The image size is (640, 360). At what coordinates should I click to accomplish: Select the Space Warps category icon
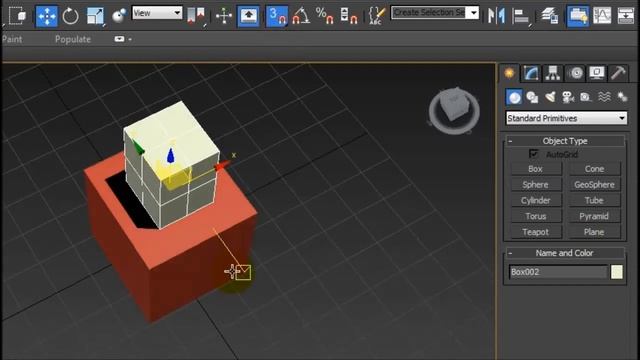(x=604, y=97)
